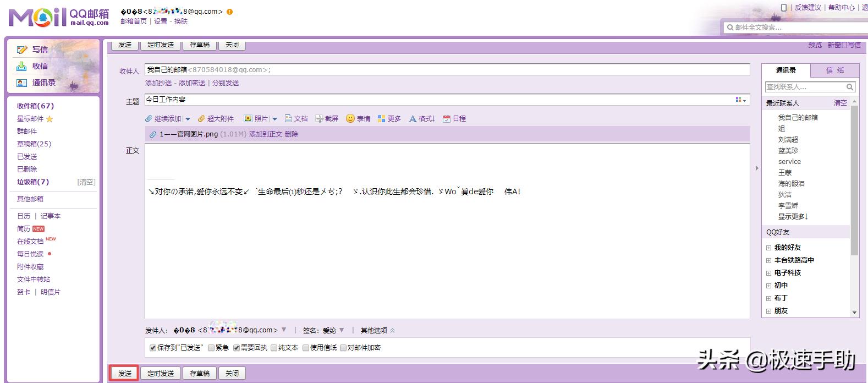Screen dimensions: 868x383
Task: Expand the 我的好友 contact group
Action: pos(769,248)
